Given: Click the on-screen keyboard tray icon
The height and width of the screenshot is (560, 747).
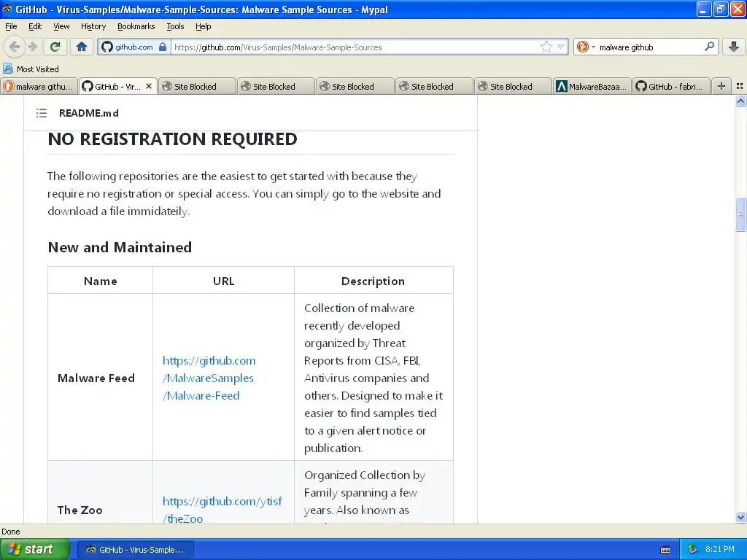Looking at the screenshot, I should click(665, 550).
